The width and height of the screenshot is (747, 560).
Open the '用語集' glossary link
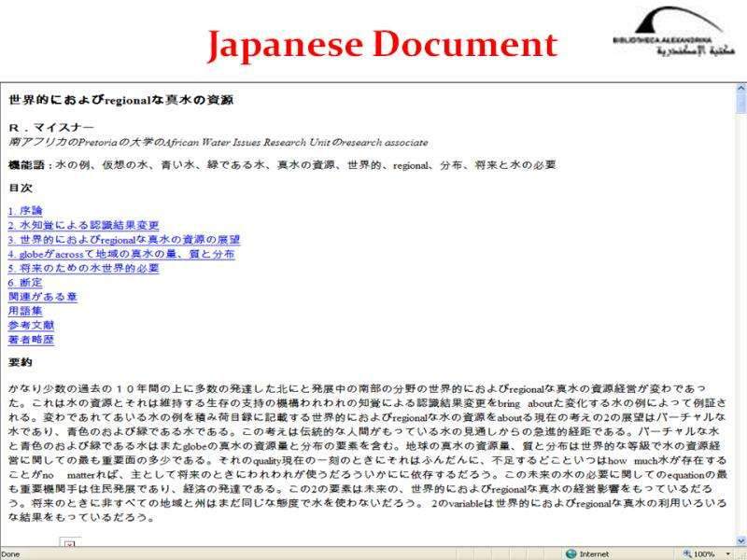[x=25, y=311]
